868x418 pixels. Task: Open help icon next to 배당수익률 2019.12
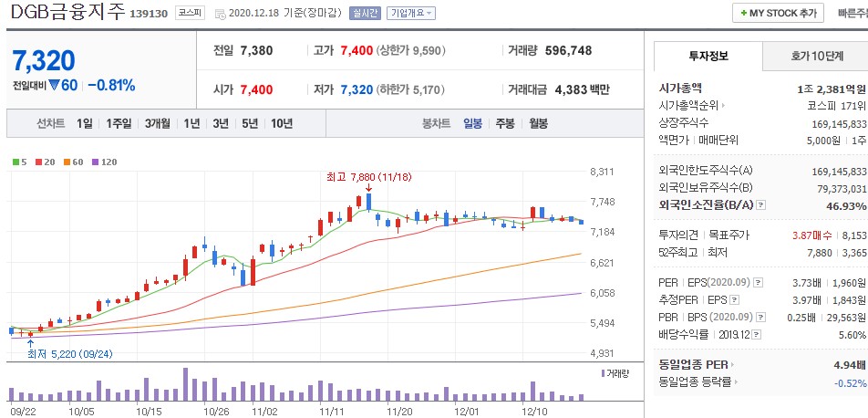tap(757, 335)
